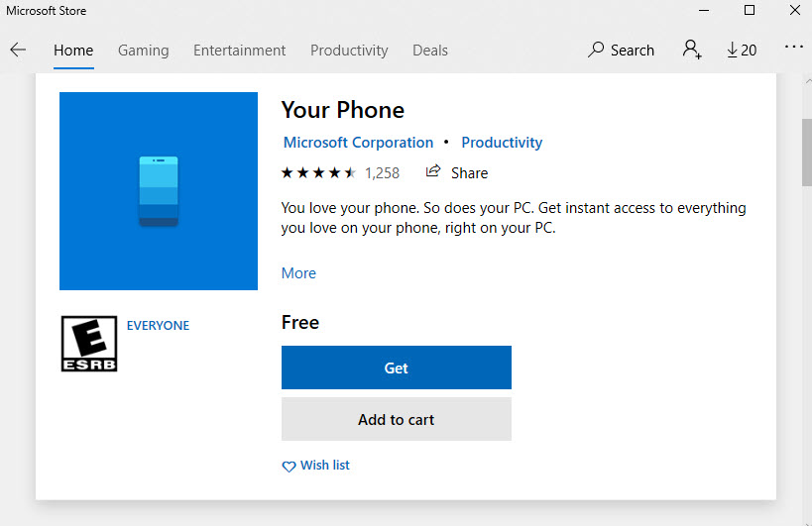The image size is (812, 526).
Task: Click the Share icon
Action: (x=433, y=171)
